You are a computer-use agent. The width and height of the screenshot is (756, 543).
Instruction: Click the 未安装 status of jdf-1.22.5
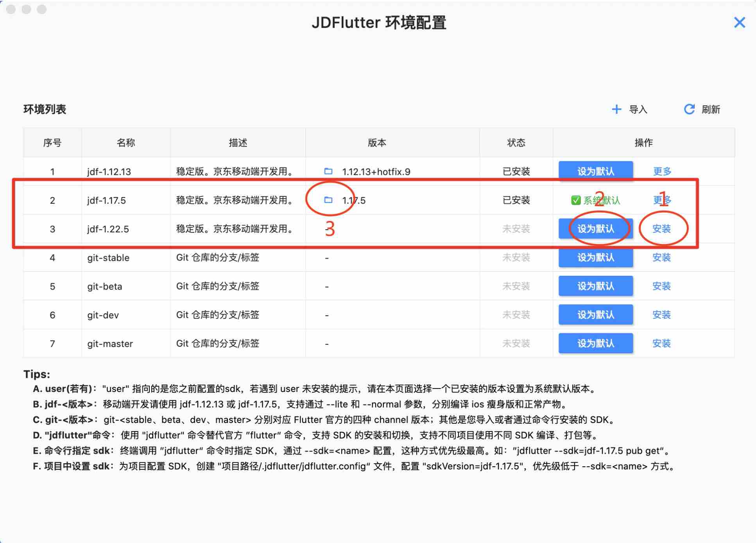pyautogui.click(x=516, y=228)
